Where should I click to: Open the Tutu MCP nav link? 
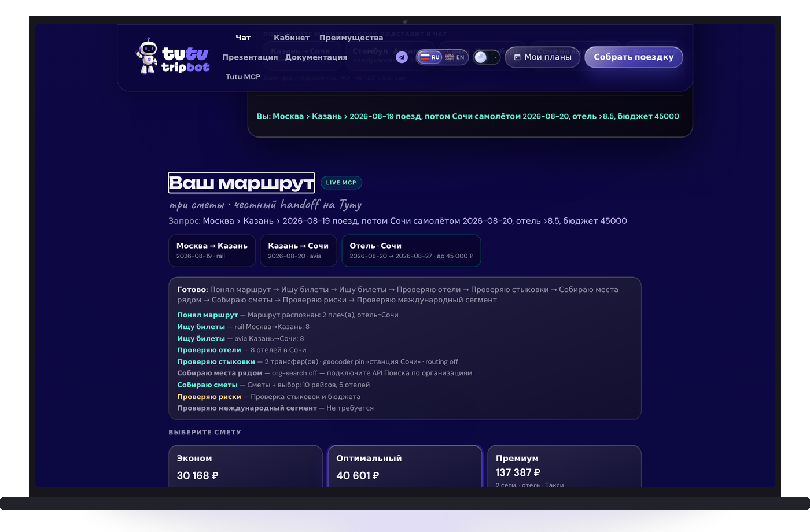point(243,77)
